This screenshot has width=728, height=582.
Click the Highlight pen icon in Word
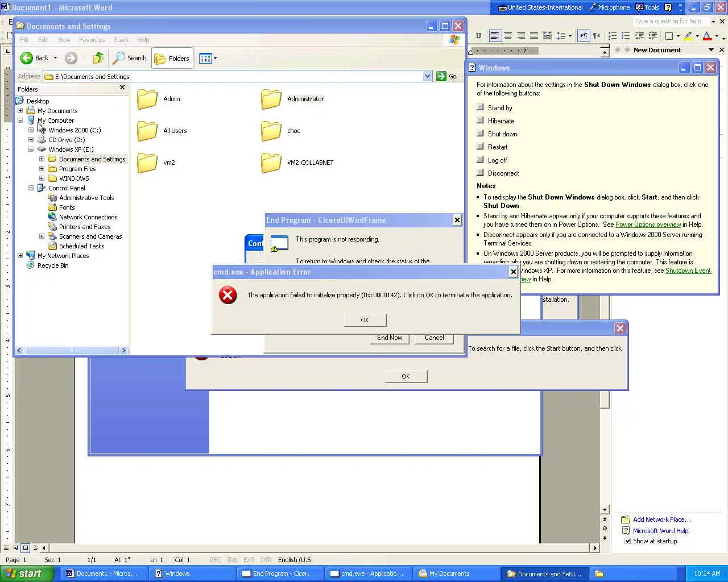pos(688,36)
